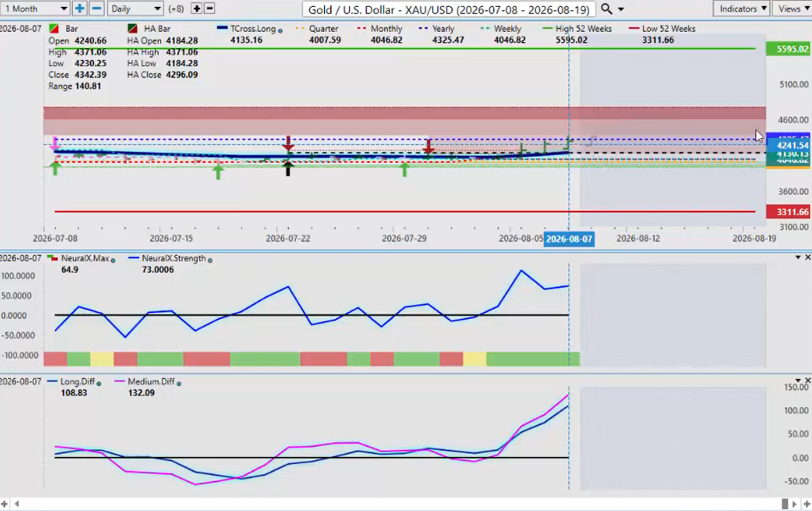
Task: Click the red down arrow near 2026-07-29
Action: point(428,147)
